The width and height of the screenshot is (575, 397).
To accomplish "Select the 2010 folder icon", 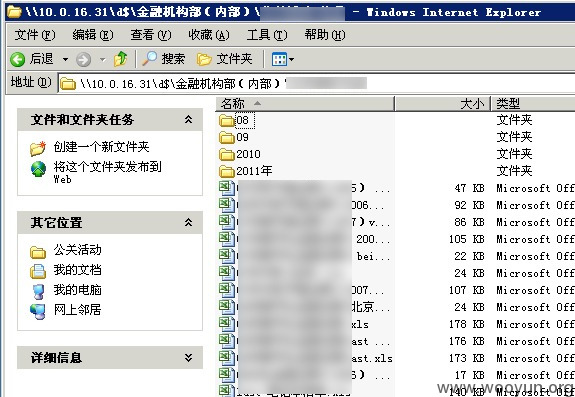I will (227, 154).
